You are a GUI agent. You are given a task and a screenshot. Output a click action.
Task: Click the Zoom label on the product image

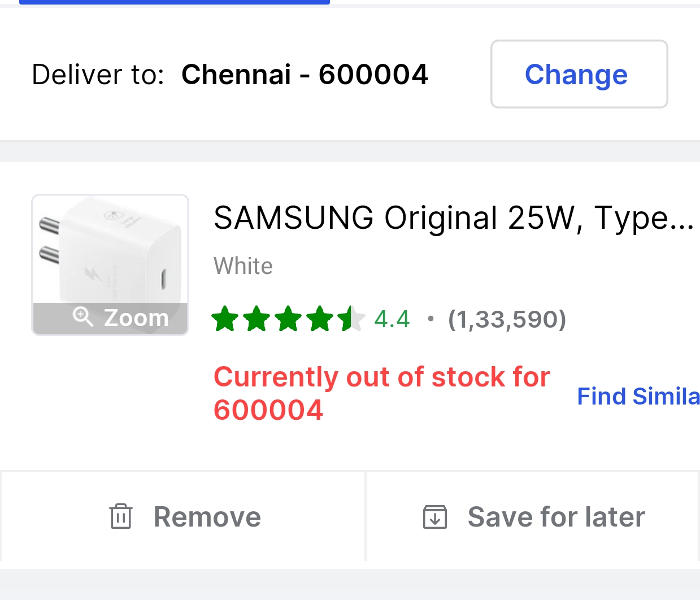(136, 318)
